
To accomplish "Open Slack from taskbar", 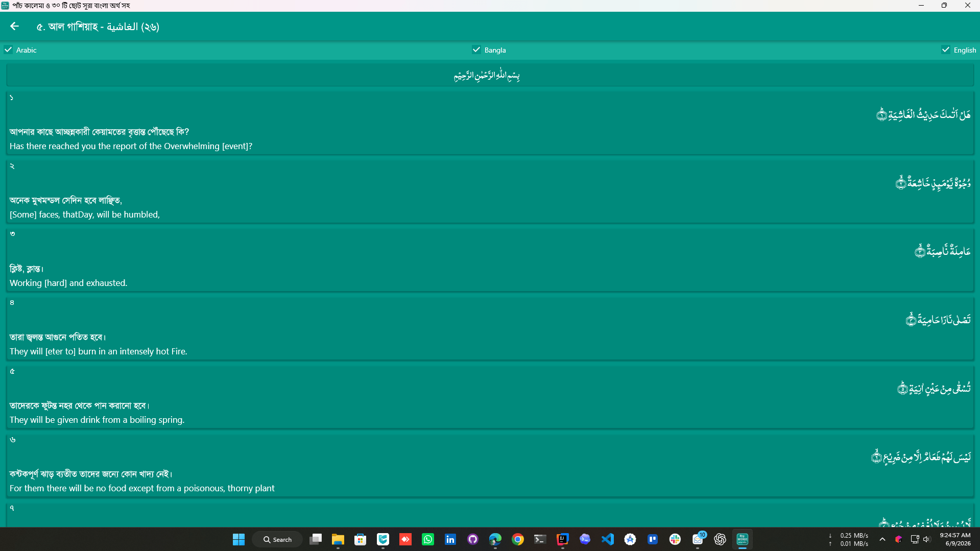I will [675, 539].
